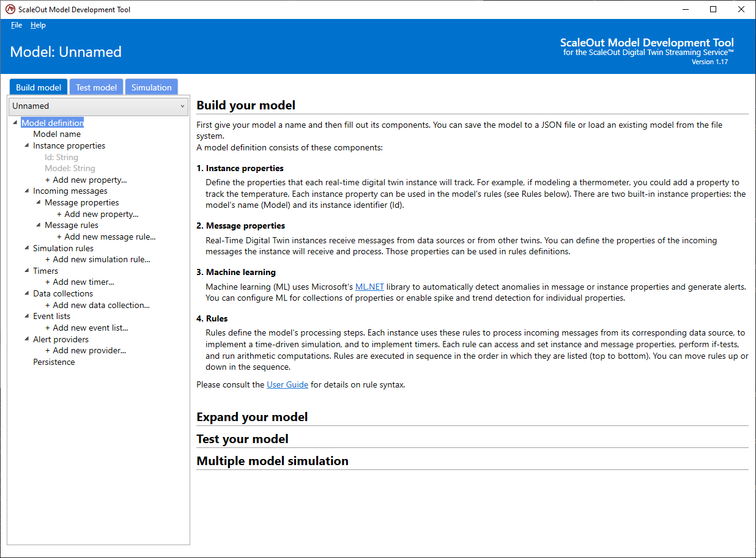This screenshot has width=756, height=558.
Task: Select Event lists tree item
Action: tap(52, 316)
